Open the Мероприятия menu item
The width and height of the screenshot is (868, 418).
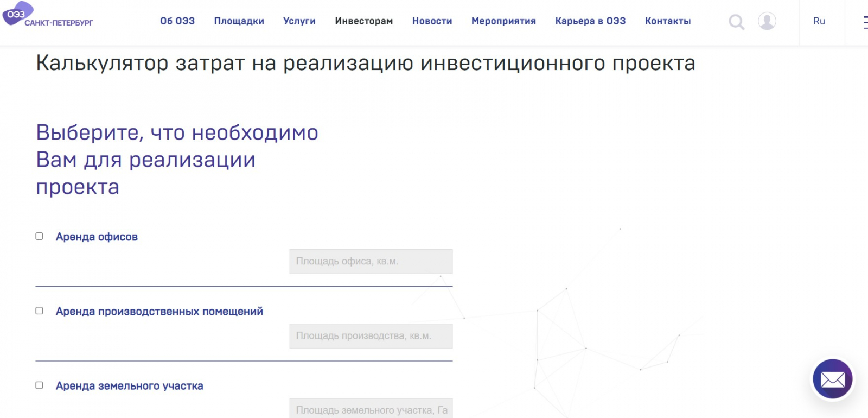pos(503,21)
